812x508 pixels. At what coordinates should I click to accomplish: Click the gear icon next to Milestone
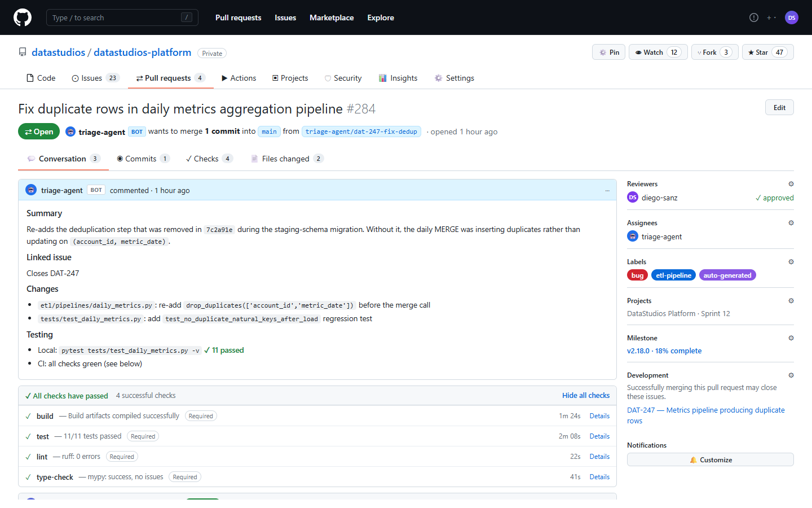(791, 338)
